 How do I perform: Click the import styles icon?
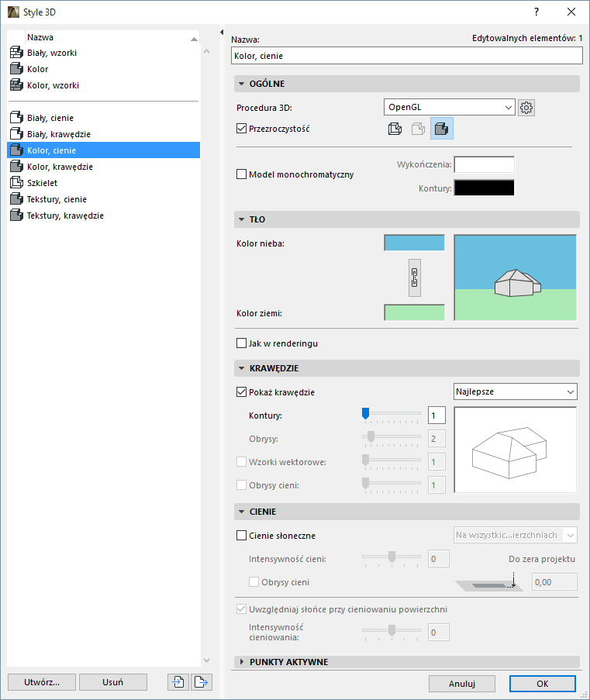coord(178,681)
